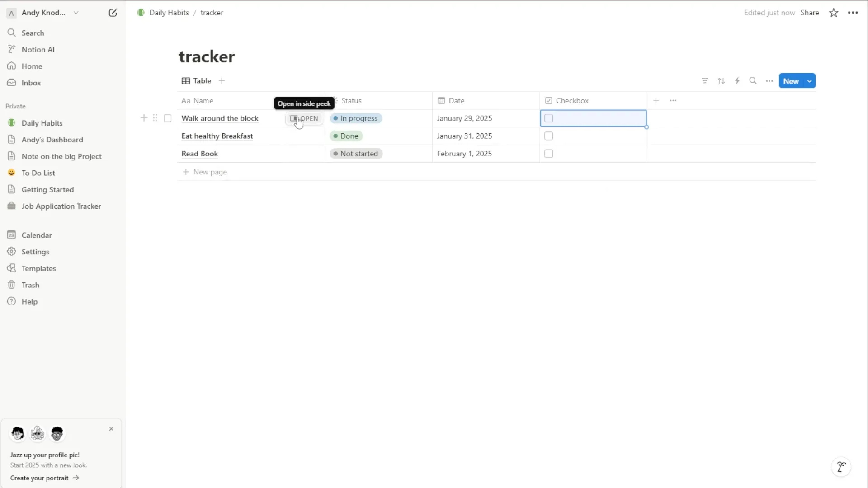Click the sort icon in toolbar
Screen dimensions: 868x488
click(721, 80)
